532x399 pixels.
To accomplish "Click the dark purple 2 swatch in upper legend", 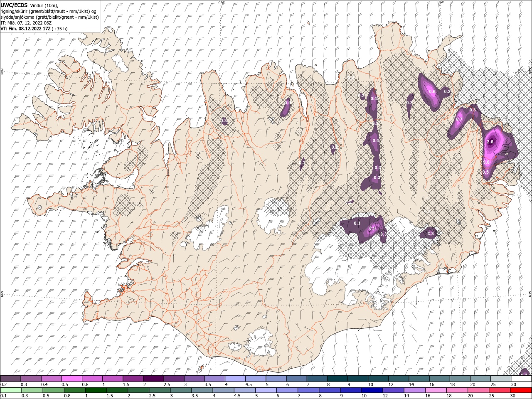I will point(153,379).
